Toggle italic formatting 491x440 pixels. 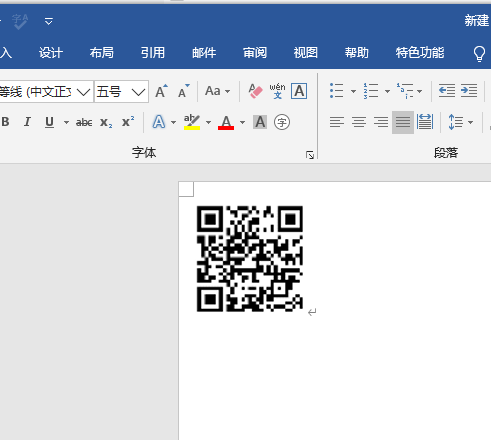tap(27, 122)
